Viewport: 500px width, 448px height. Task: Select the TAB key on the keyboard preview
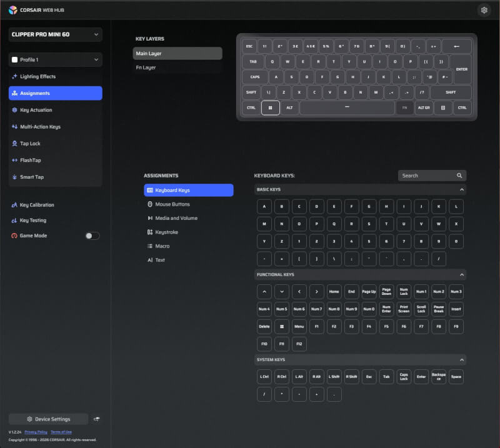[253, 61]
